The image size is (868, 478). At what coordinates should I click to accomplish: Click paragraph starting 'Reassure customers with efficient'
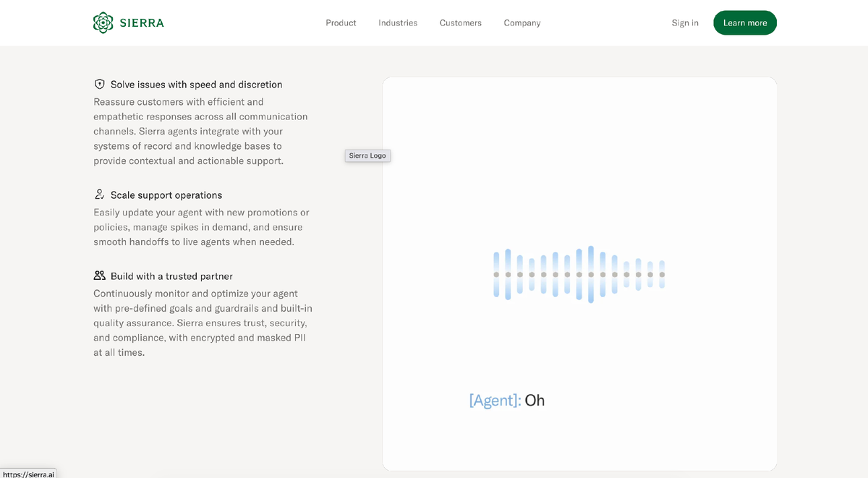tap(200, 132)
